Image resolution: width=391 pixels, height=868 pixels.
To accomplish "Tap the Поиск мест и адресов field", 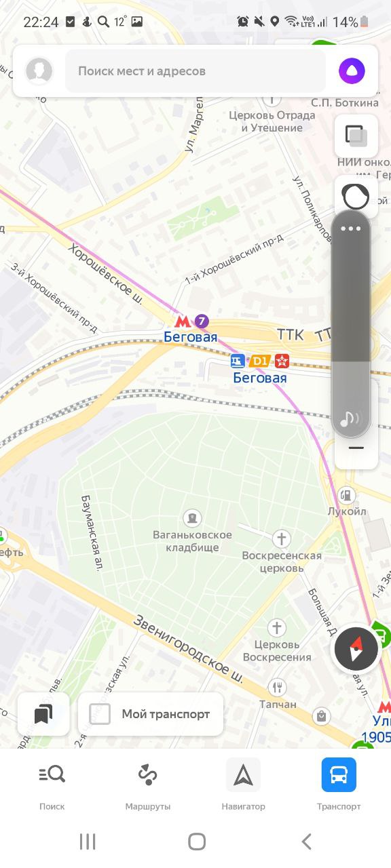I will pyautogui.click(x=195, y=71).
